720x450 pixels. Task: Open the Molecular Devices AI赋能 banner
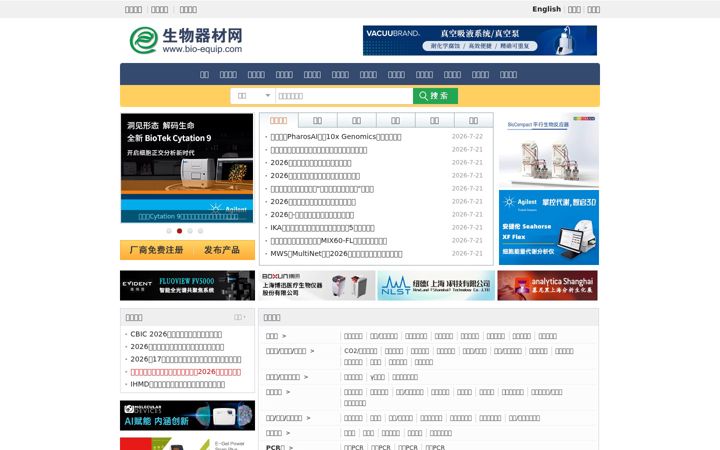[x=187, y=416]
